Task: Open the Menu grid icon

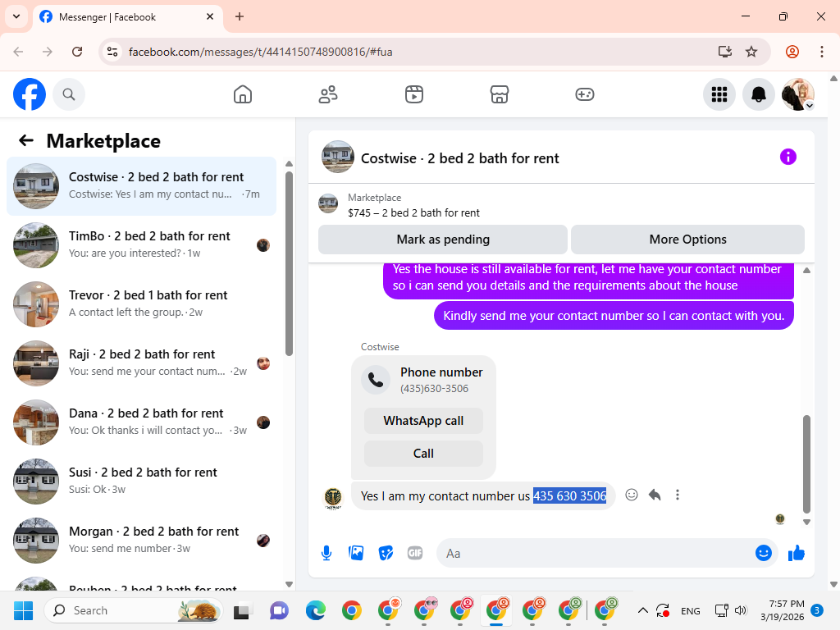Action: [719, 94]
